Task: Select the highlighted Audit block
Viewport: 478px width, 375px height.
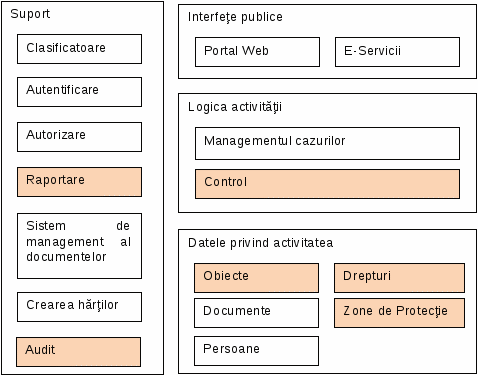Action: pos(78,352)
